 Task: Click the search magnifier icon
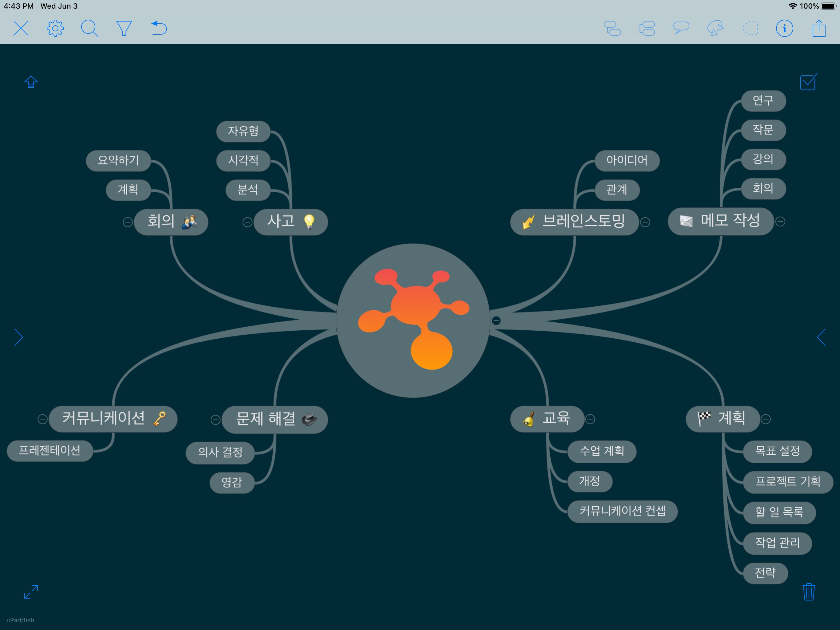tap(89, 29)
